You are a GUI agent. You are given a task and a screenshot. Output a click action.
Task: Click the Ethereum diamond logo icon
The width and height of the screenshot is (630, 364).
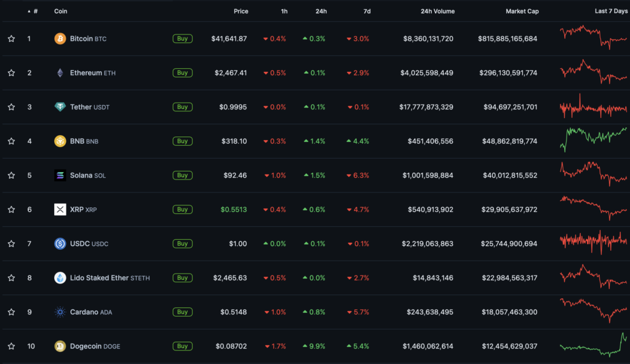pos(60,73)
